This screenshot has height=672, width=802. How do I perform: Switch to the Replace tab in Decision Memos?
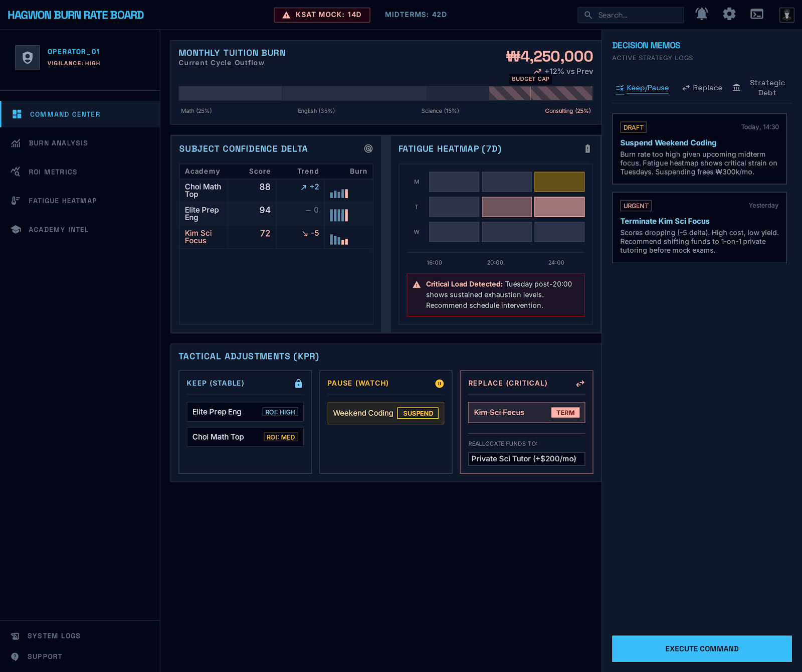click(x=702, y=87)
